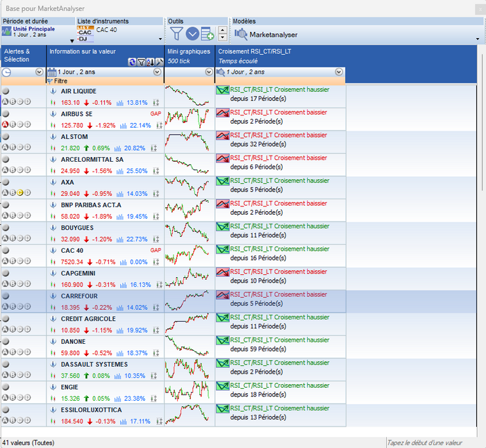This screenshot has height=448, width=486.
Task: Click the GAP indicator on the AIRBUS SE row
Action: coord(156,114)
